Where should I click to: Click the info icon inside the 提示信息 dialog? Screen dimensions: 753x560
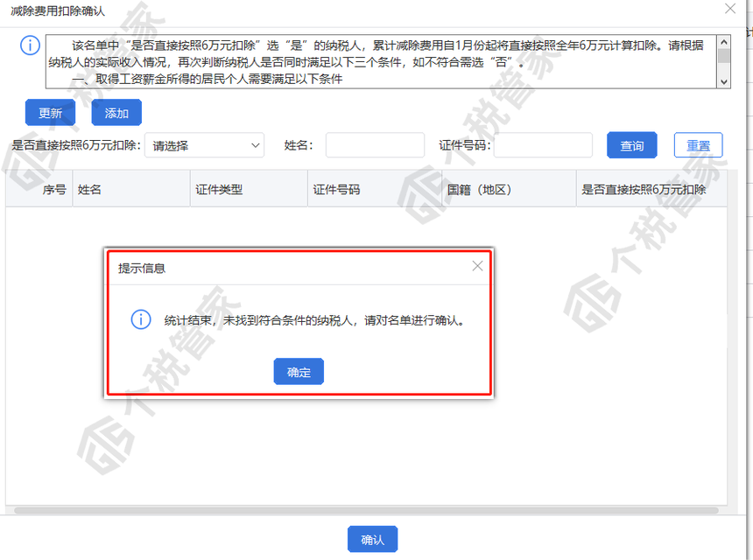pyautogui.click(x=140, y=319)
